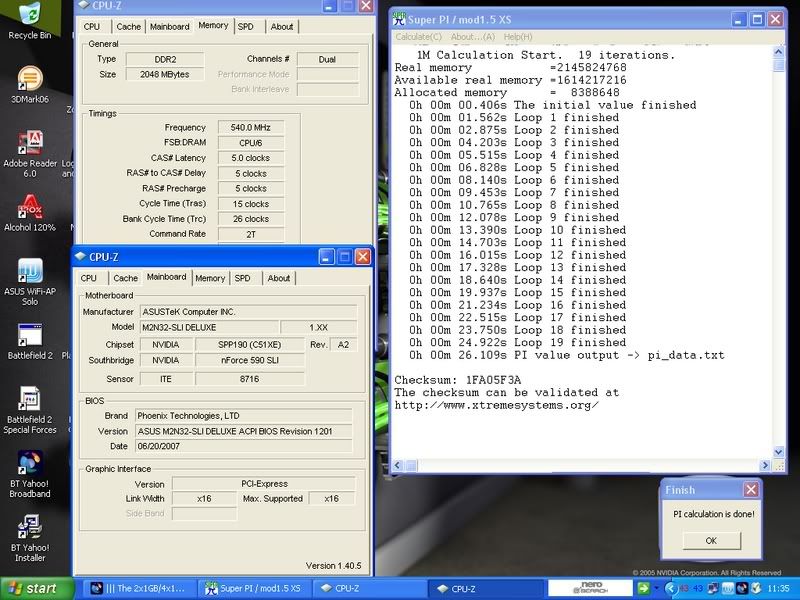Open the Cache tab in the background CPU-Z window
Image resolution: width=800 pixels, height=600 pixels.
(129, 27)
